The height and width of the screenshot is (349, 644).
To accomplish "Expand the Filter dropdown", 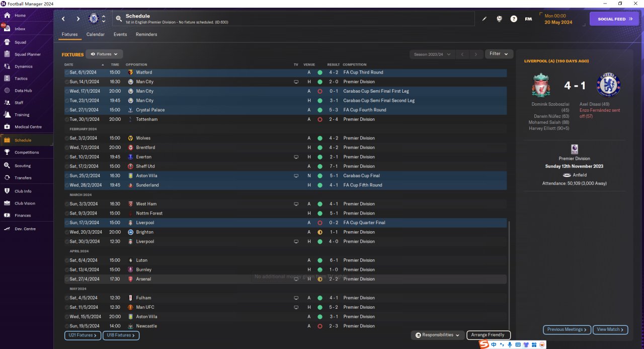I will click(499, 54).
